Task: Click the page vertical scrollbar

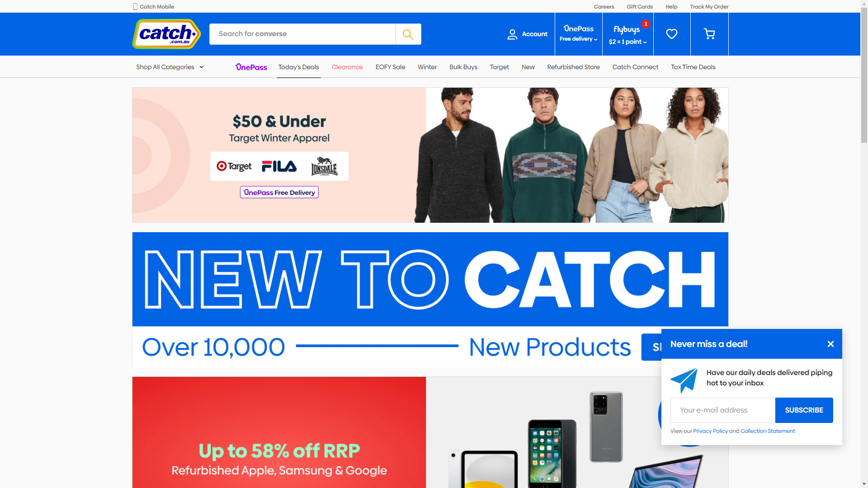Action: point(864,244)
